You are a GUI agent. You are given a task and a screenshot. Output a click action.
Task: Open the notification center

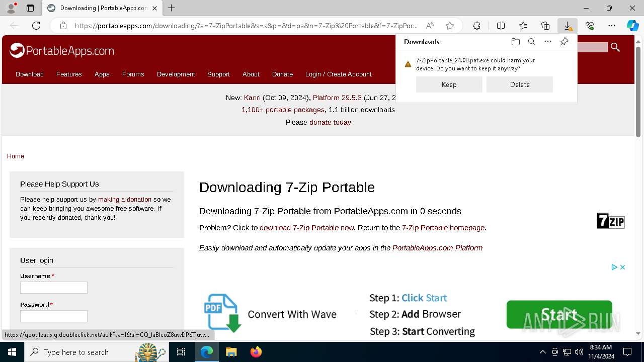tap(627, 352)
